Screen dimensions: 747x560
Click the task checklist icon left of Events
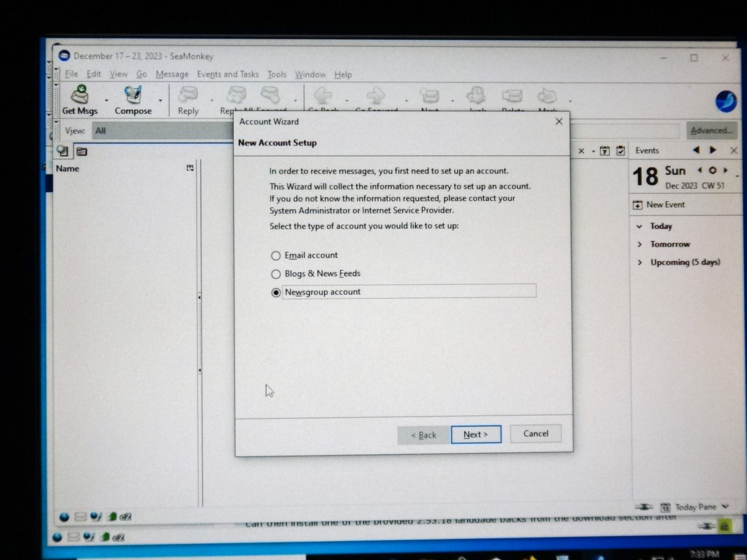coord(620,150)
